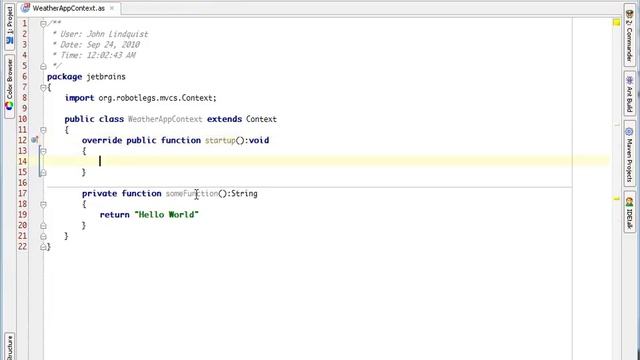Click the 'Time: 12:02:43 AM' comment
This screenshot has height=360, width=640.
point(94,56)
